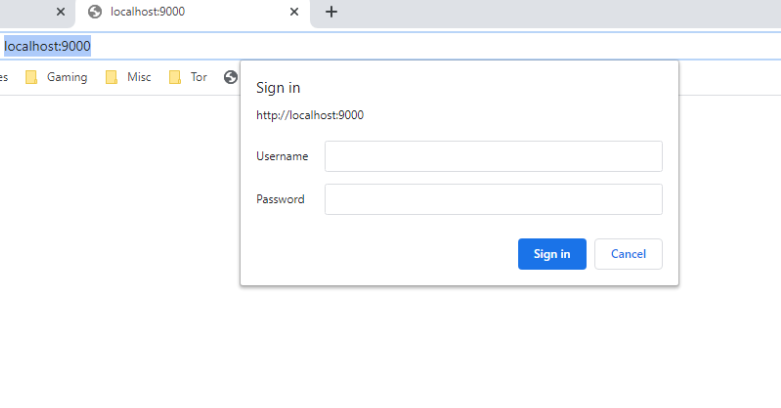
Task: Click the http://localhost:9000 text in dialog
Action: pyautogui.click(x=310, y=115)
